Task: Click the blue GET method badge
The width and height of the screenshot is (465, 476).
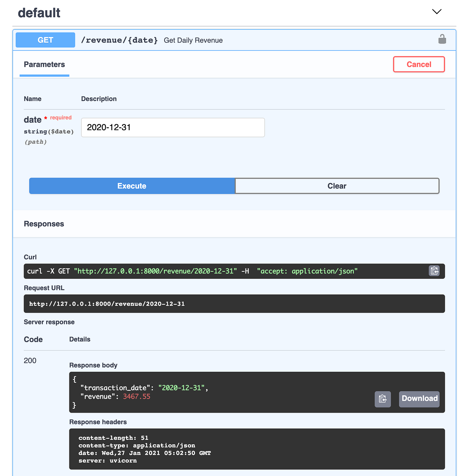Action: click(x=45, y=40)
